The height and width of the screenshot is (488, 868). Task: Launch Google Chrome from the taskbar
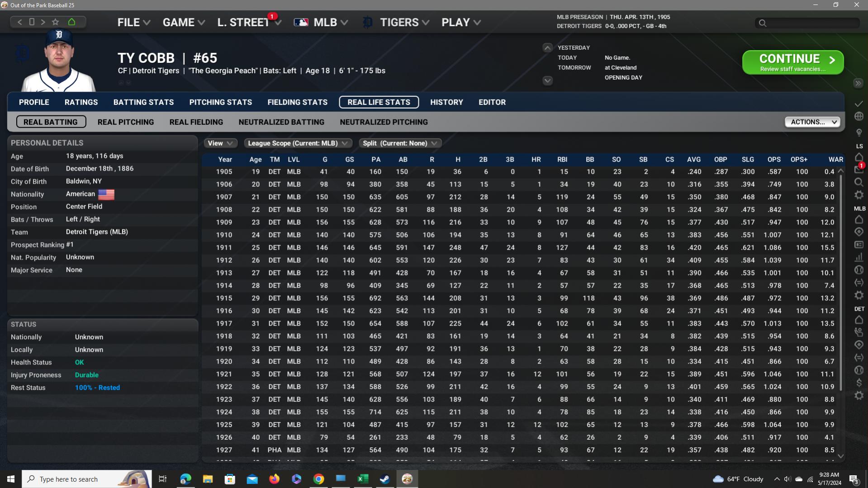[x=319, y=479]
